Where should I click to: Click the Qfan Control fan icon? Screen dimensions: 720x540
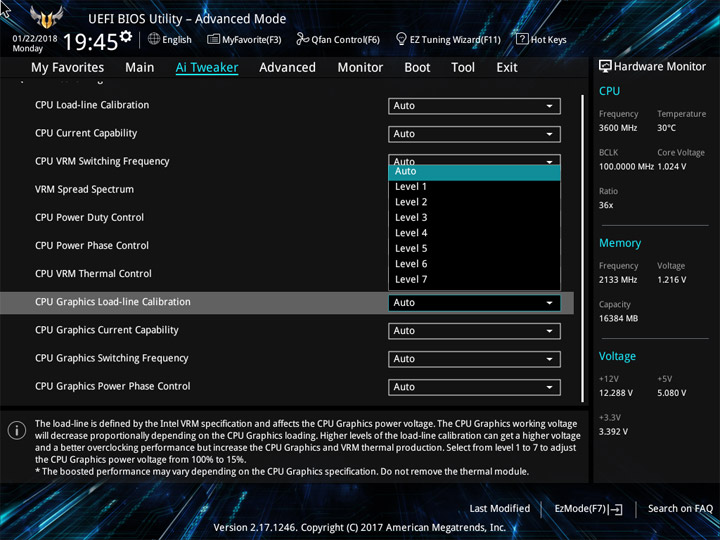point(302,39)
